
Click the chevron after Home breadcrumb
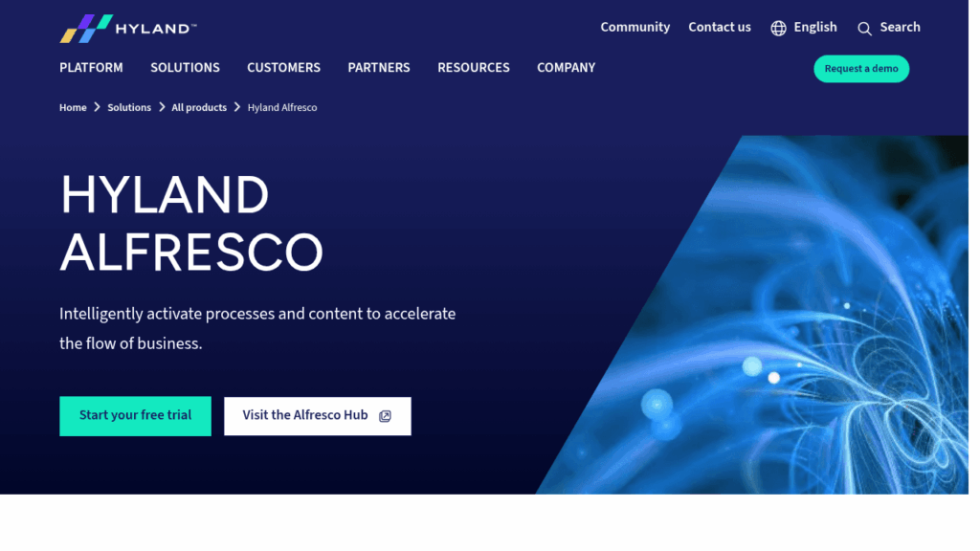pos(97,107)
